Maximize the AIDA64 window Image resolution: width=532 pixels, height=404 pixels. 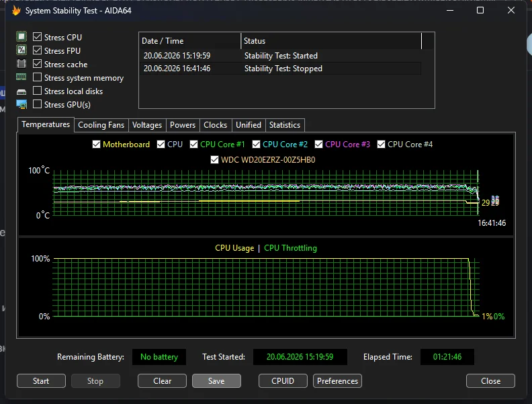(480, 11)
